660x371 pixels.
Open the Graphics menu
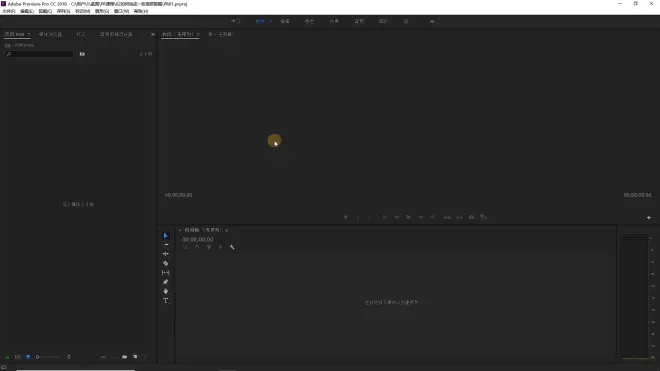point(102,11)
